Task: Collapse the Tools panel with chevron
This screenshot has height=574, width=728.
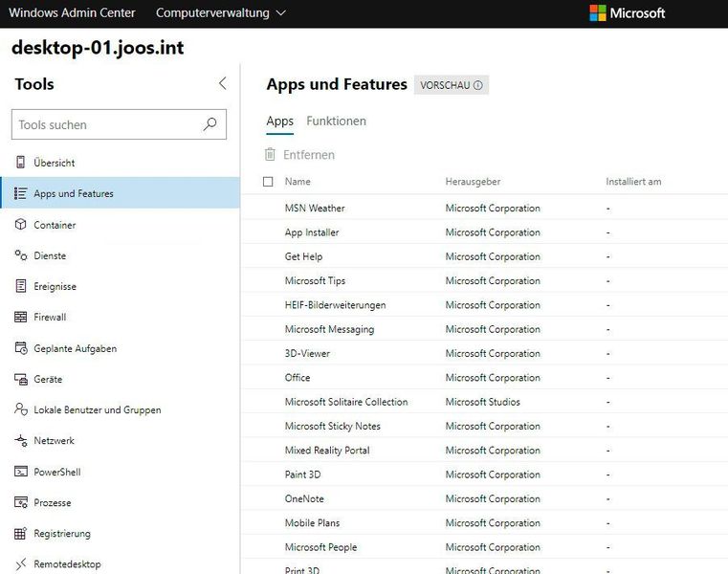Action: (x=222, y=83)
